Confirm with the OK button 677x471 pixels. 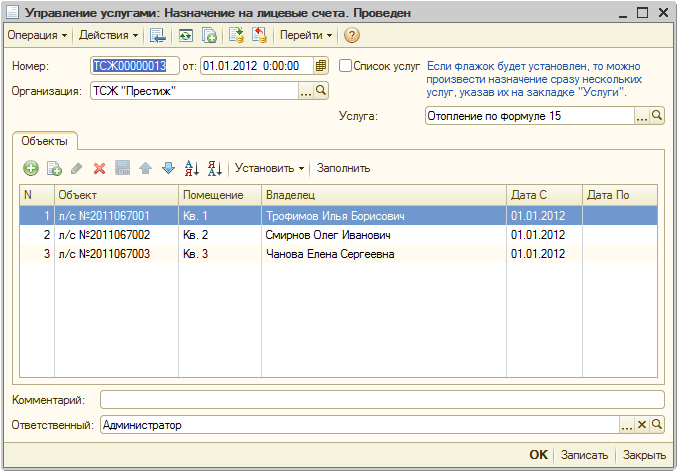538,455
